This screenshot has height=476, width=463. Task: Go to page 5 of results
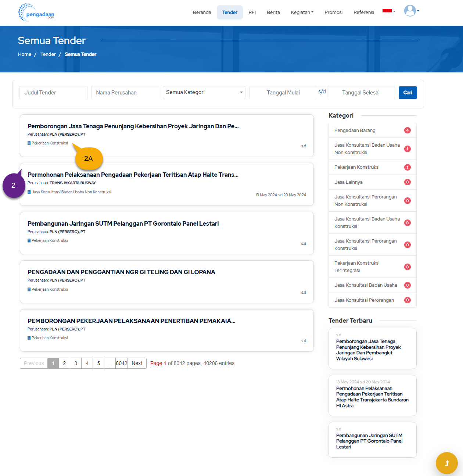tap(98, 363)
